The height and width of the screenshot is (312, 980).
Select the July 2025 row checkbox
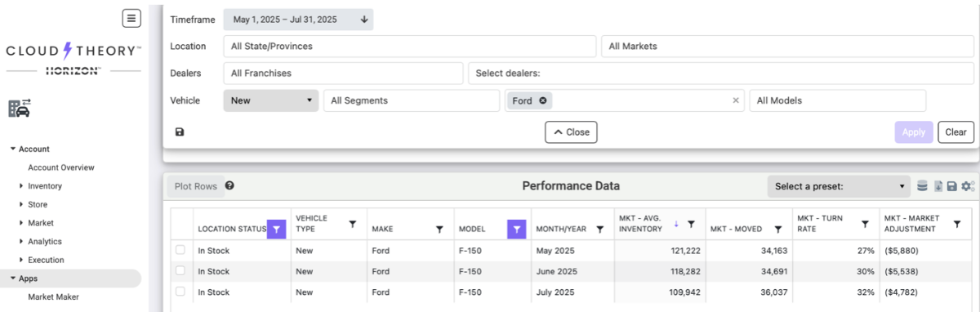(x=180, y=291)
